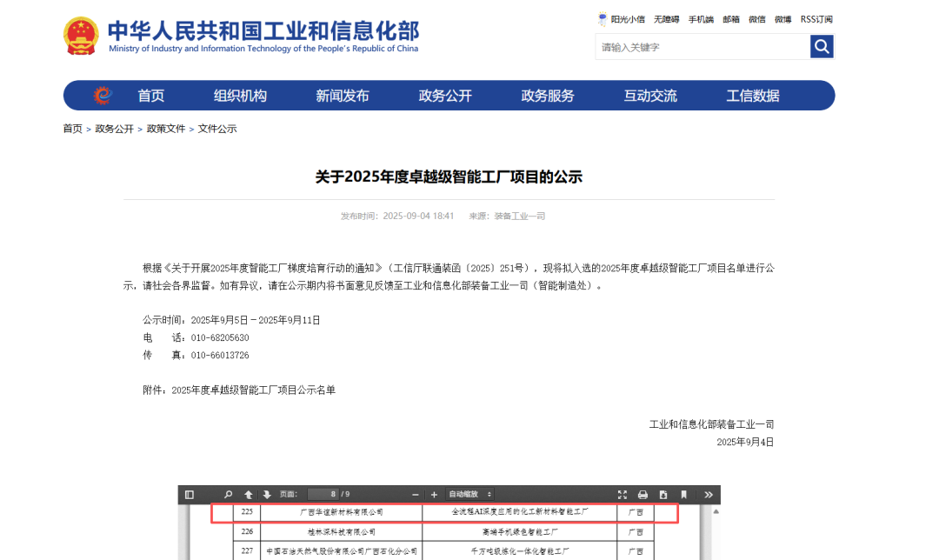The width and height of the screenshot is (939, 560).
Task: Download the PDF file
Action: pos(663,494)
